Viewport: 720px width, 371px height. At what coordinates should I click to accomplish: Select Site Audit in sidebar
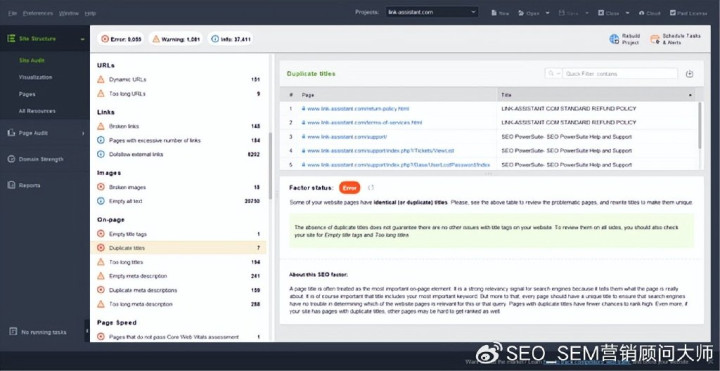32,60
